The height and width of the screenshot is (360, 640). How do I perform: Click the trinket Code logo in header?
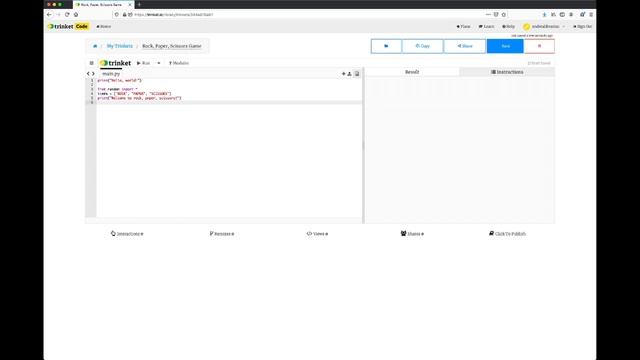[x=68, y=27]
